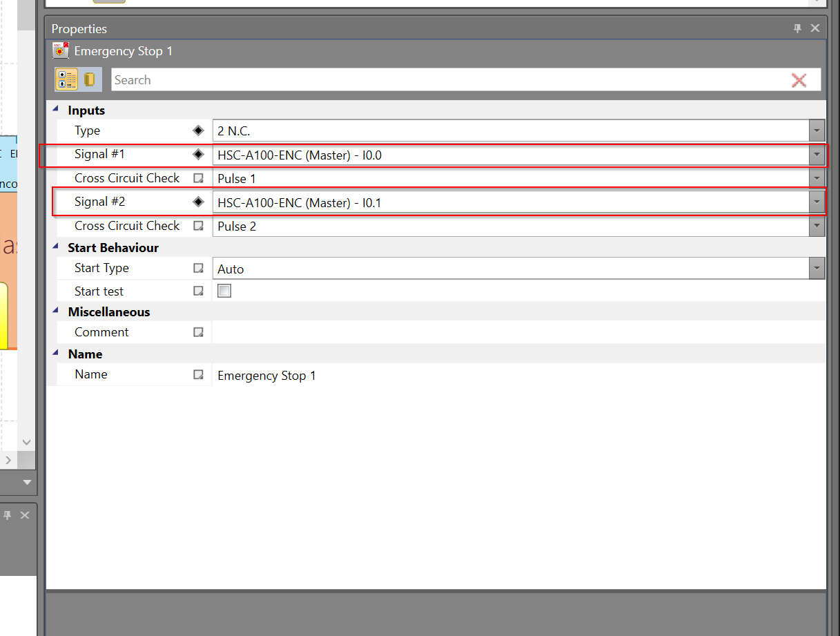Select HSC-A100-ENC (Master) - I0.0 value

(x=300, y=155)
